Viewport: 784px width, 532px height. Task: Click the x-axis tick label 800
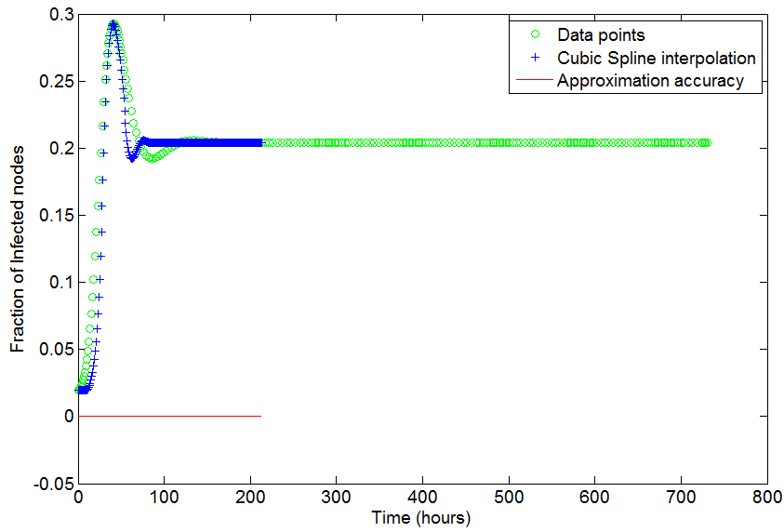[x=767, y=497]
